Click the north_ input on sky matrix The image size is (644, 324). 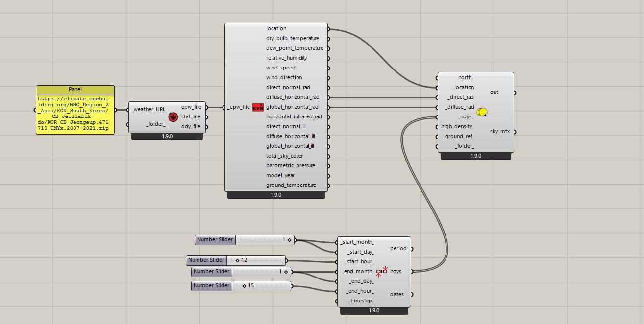coord(466,77)
